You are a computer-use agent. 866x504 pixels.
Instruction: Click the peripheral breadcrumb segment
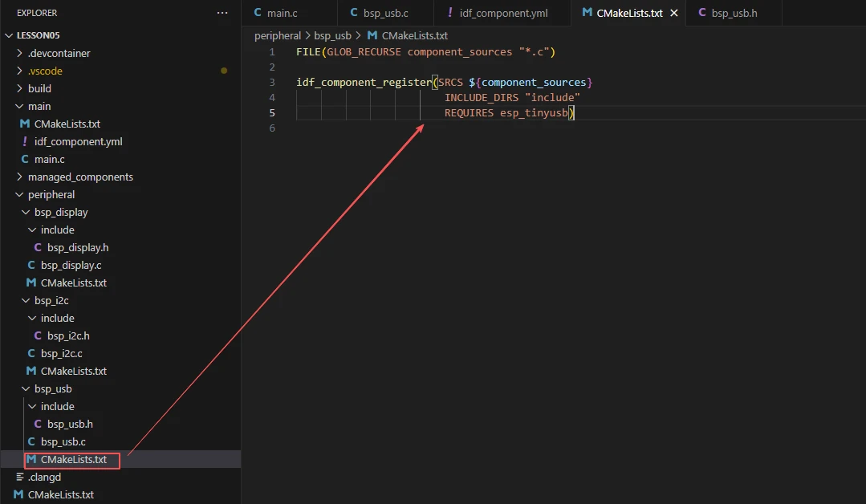(x=277, y=35)
